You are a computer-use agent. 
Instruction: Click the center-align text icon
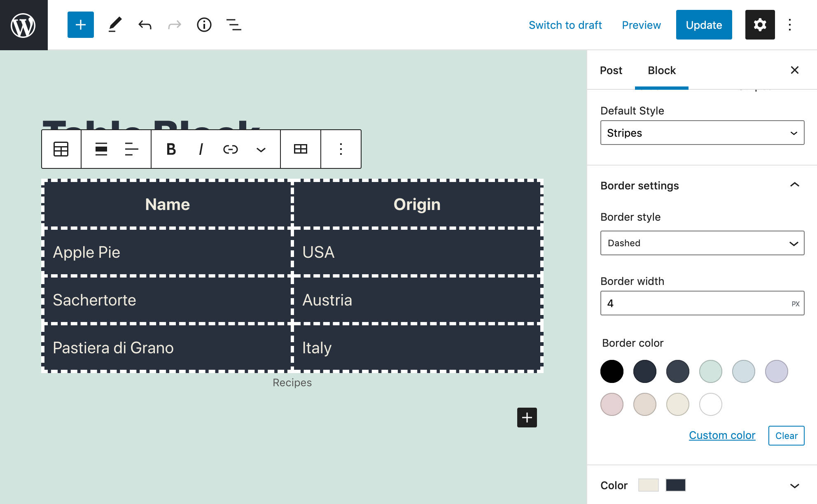pos(130,148)
